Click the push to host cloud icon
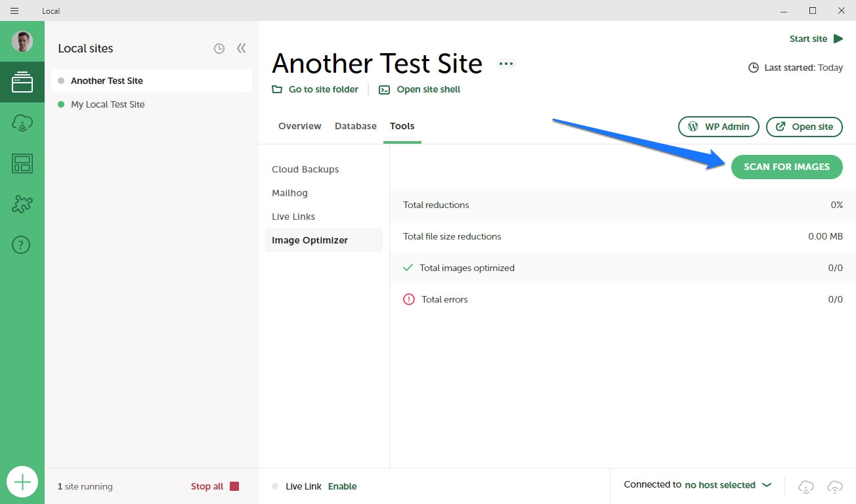 [835, 486]
